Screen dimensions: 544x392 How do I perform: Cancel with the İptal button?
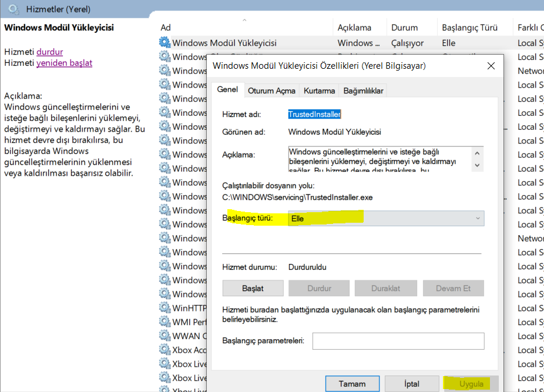[412, 384]
